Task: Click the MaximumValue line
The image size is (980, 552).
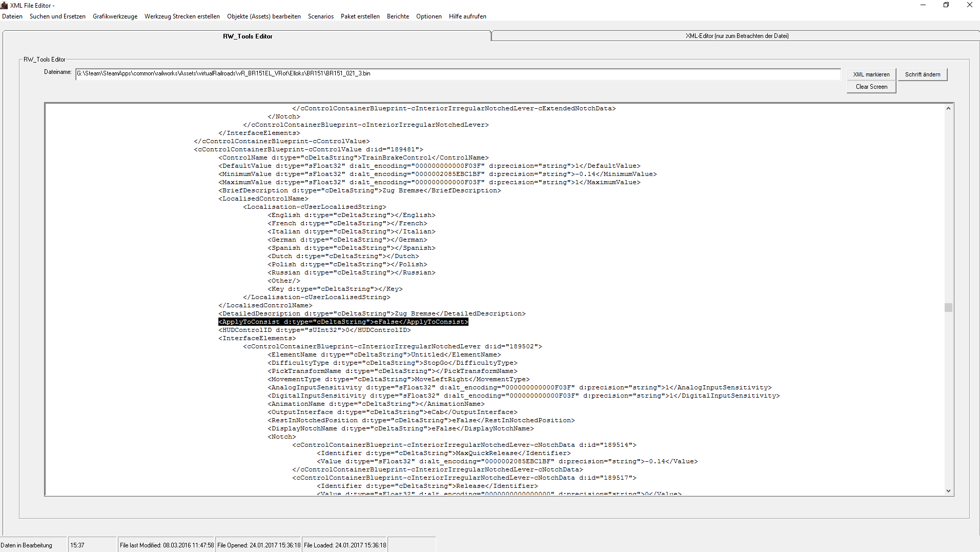Action: [x=430, y=182]
